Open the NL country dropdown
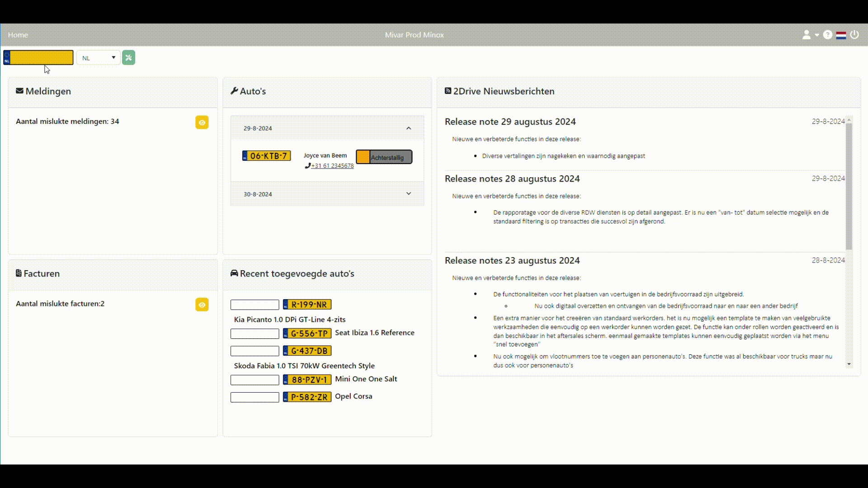 tap(99, 58)
